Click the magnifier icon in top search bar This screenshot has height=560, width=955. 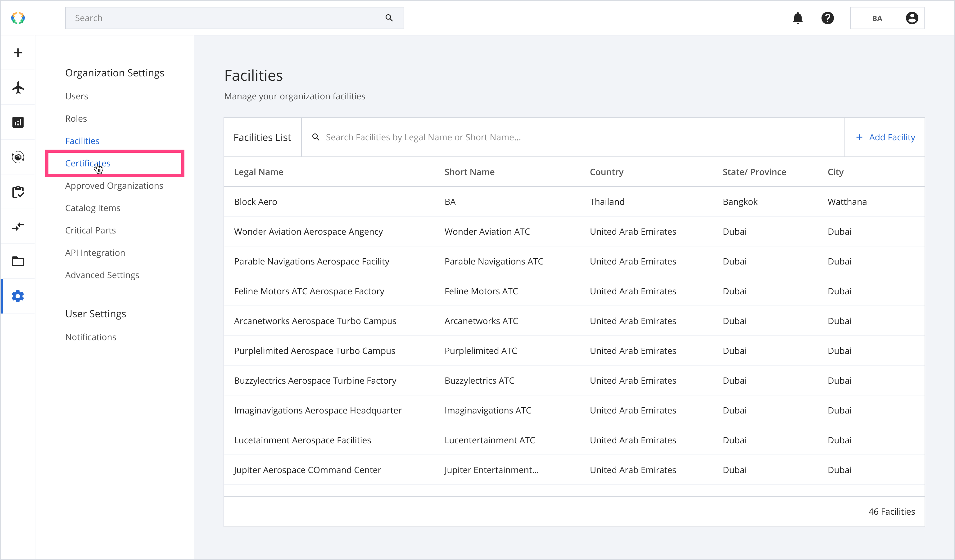click(x=389, y=18)
